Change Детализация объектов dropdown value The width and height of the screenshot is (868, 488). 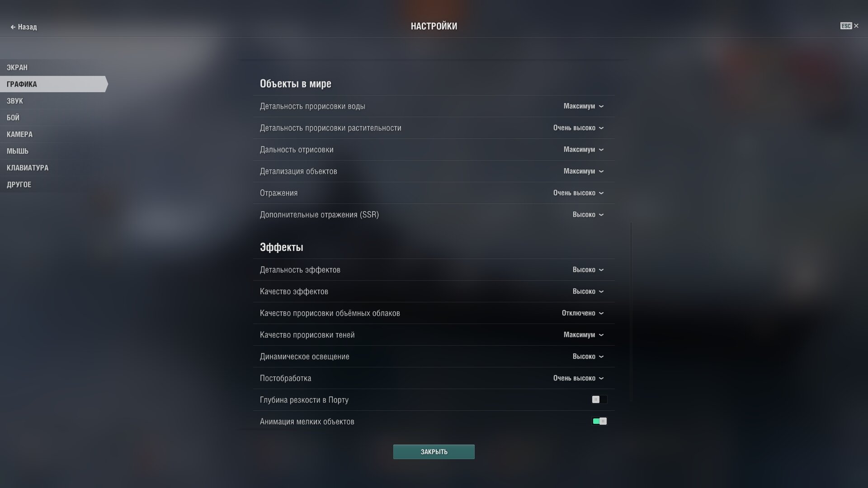[583, 171]
